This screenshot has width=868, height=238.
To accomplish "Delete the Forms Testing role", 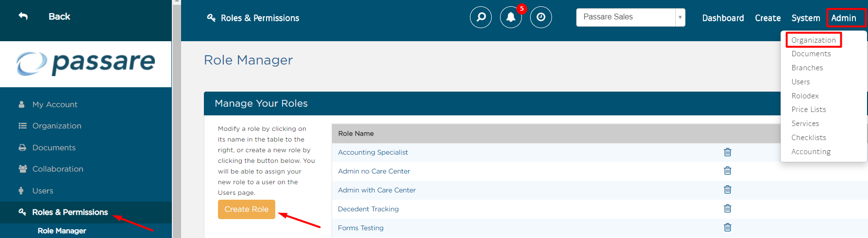I will pos(727,227).
